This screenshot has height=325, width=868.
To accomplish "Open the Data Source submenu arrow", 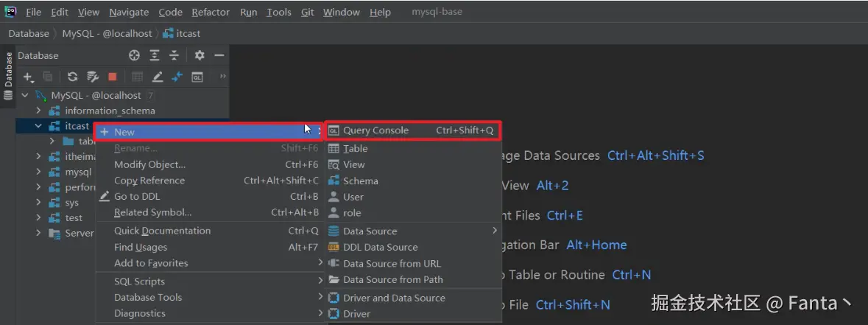I will (x=495, y=231).
